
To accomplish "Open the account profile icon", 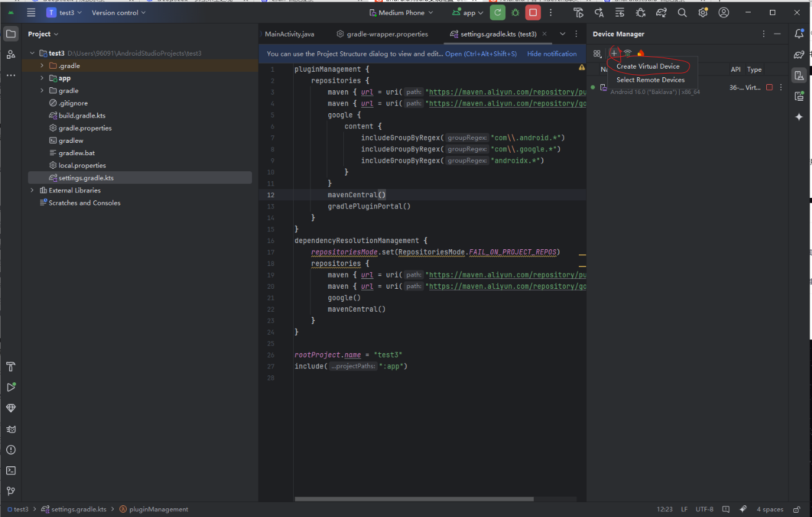I will 724,12.
